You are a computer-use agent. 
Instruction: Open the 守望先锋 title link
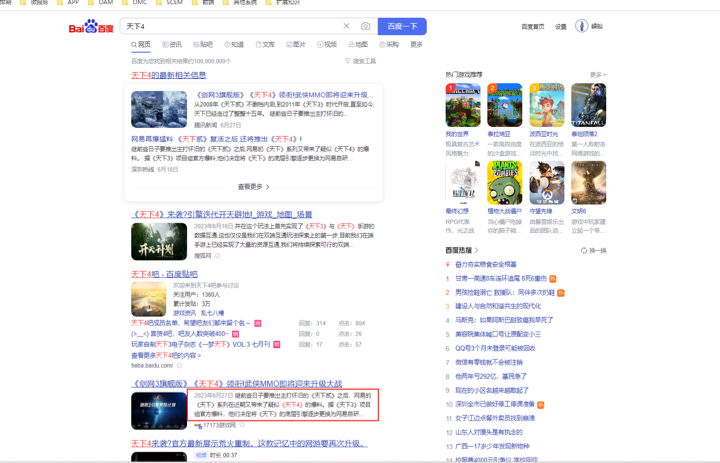point(540,211)
